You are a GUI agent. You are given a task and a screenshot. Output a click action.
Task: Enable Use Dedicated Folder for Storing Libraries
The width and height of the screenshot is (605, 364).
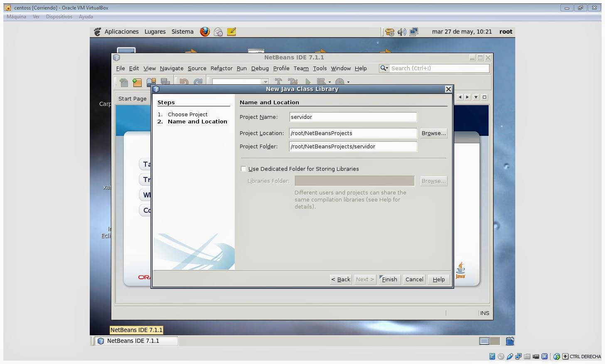point(243,169)
